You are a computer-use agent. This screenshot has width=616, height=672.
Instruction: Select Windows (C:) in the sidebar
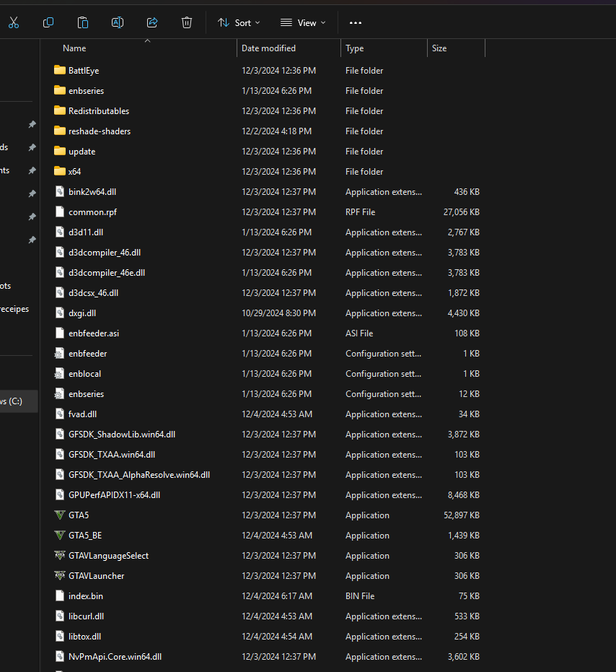tap(14, 401)
